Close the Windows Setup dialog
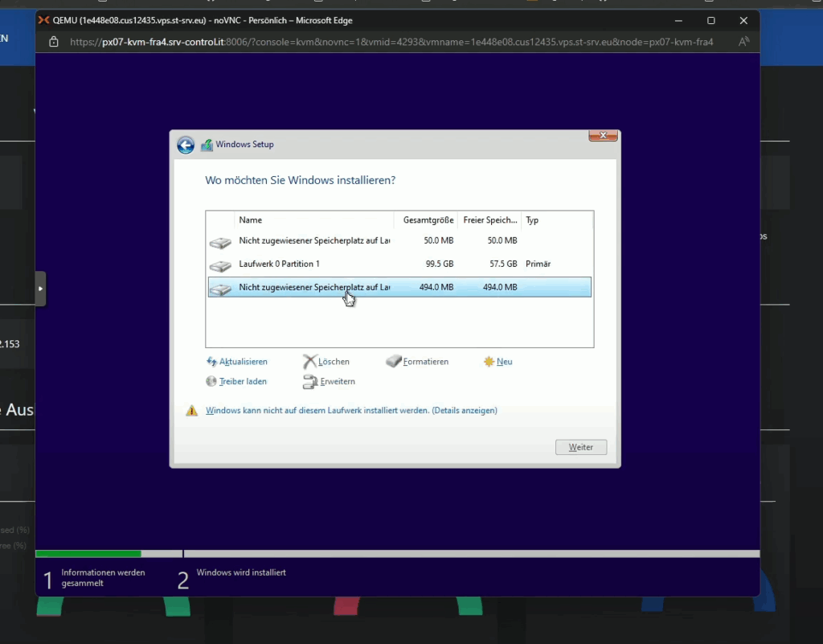Viewport: 823px width, 644px height. [x=603, y=135]
